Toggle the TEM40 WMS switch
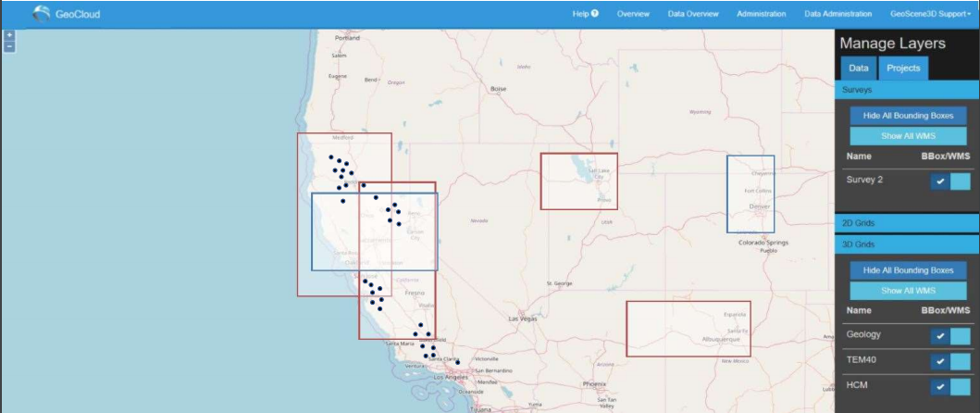 tap(961, 362)
